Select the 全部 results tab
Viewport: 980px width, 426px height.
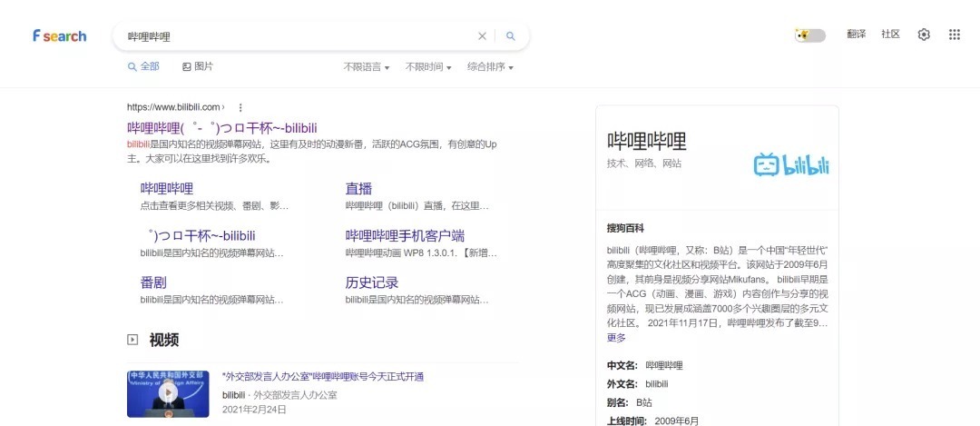pyautogui.click(x=143, y=66)
